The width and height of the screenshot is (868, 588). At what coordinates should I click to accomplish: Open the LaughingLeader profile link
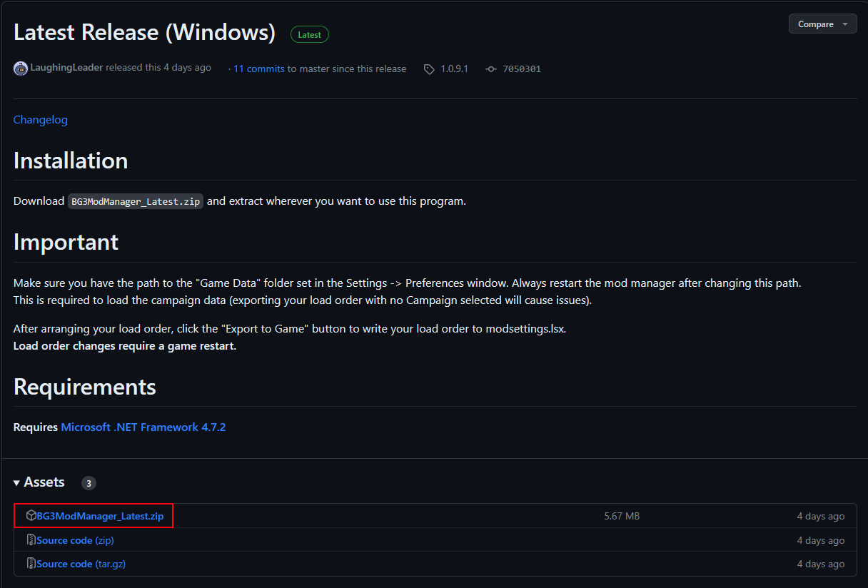click(x=66, y=68)
